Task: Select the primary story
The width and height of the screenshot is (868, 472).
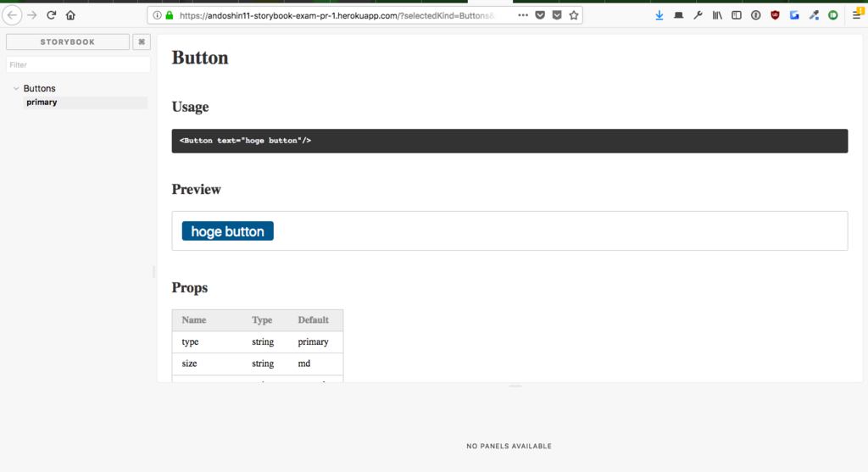Action: point(42,103)
